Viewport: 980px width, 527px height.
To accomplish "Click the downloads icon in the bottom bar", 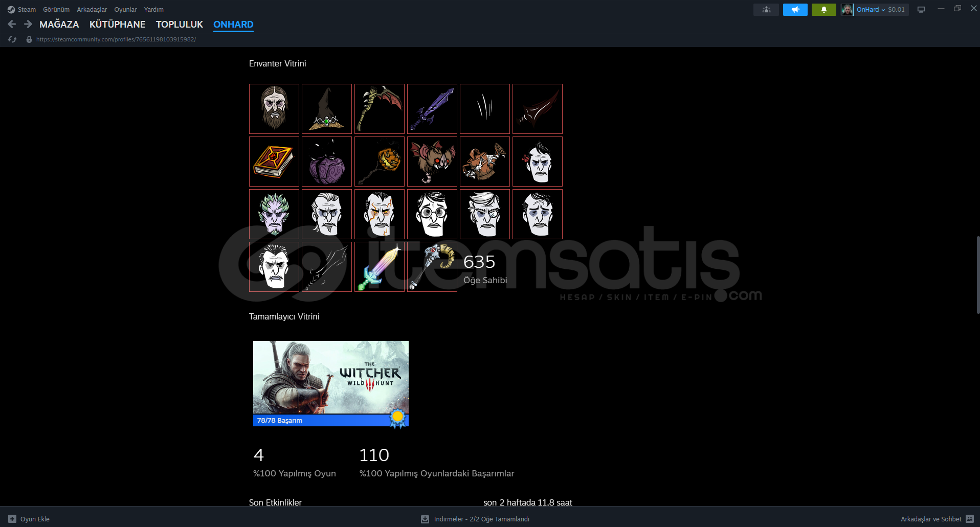I will coord(425,519).
